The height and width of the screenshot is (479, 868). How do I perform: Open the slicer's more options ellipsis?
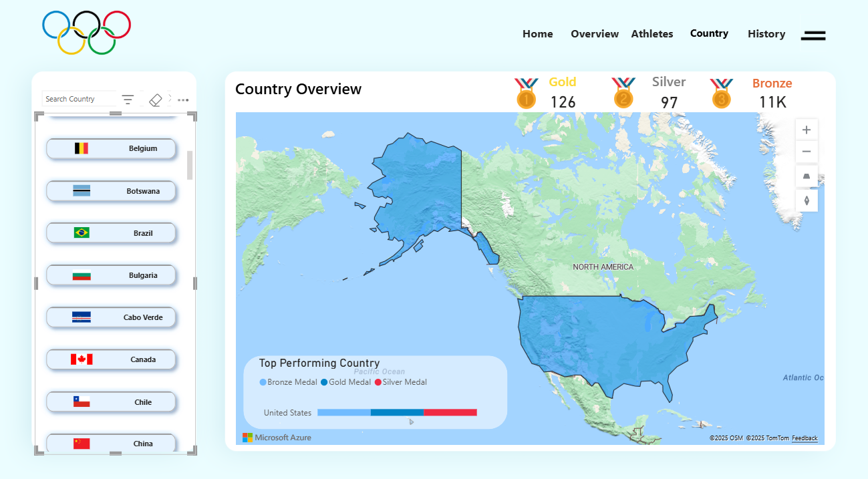point(183,100)
